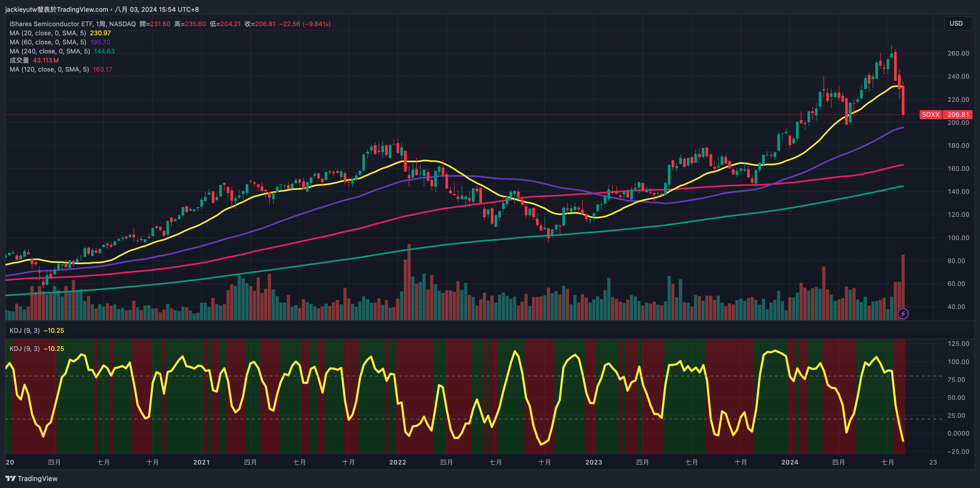
Task: Select the MA 240 indicator legend
Action: coord(49,51)
